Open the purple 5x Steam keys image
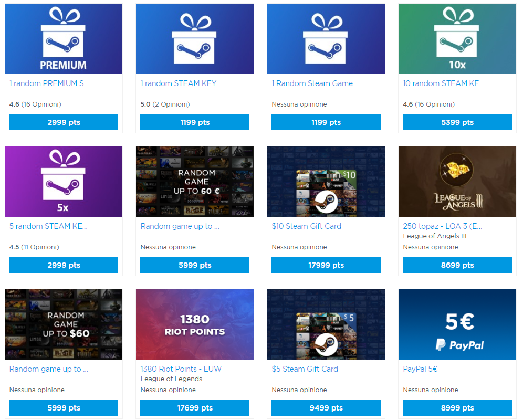The width and height of the screenshot is (523, 420). coord(64,182)
